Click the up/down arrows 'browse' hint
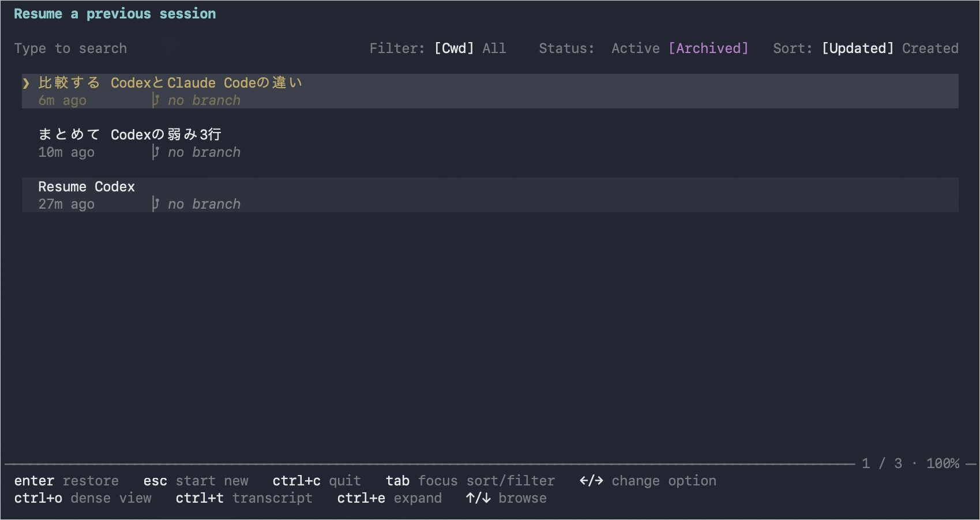The width and height of the screenshot is (980, 520). (506, 498)
